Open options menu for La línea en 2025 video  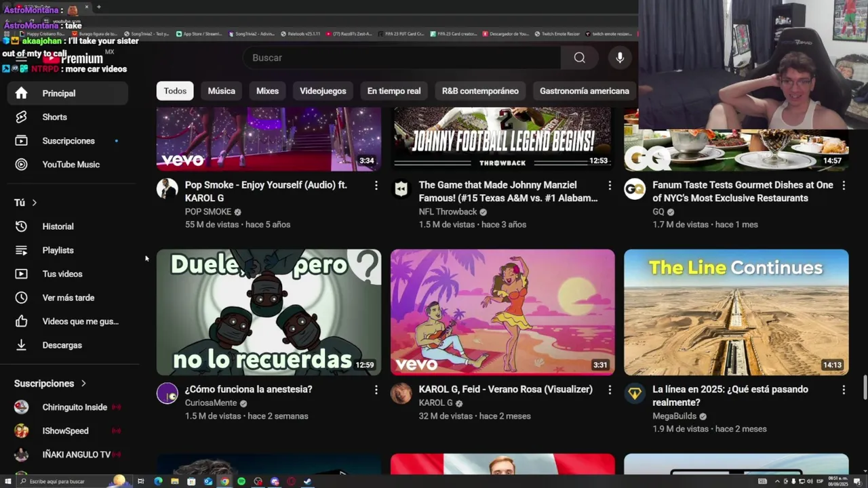tap(844, 390)
